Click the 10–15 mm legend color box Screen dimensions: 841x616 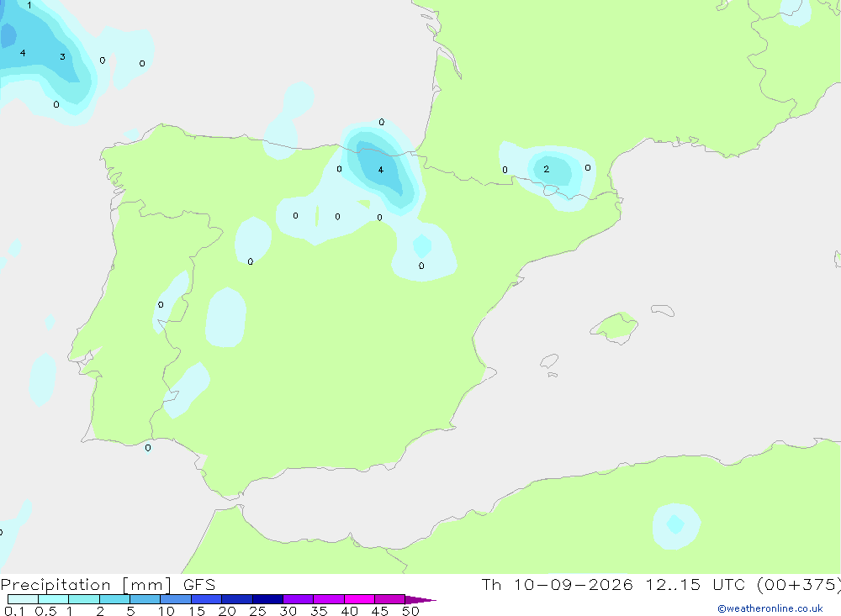[176, 599]
